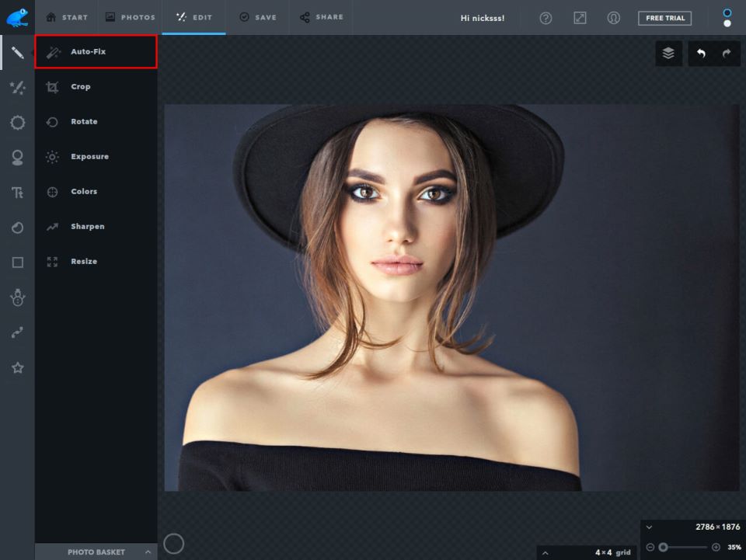Open the octagon-shaped sidebar icon

(18, 123)
